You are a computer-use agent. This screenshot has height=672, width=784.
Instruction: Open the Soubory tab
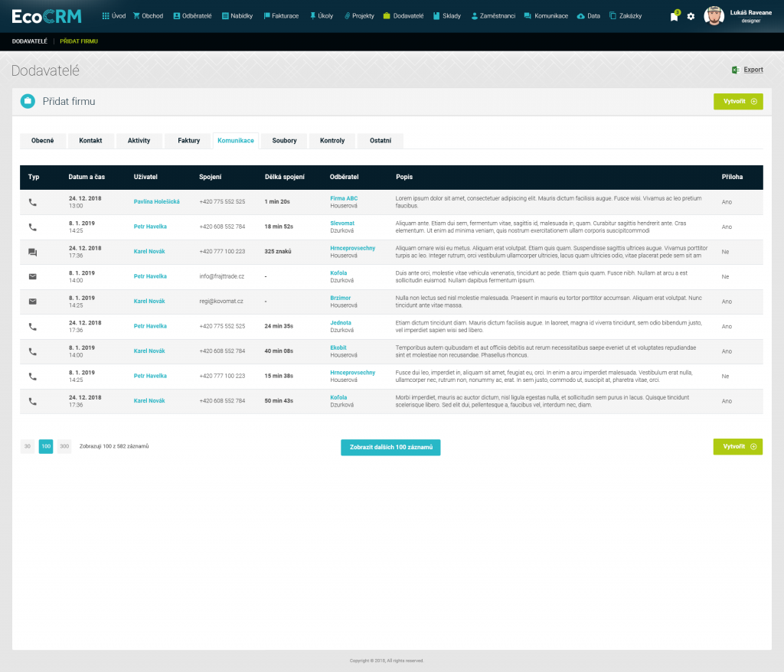(284, 141)
